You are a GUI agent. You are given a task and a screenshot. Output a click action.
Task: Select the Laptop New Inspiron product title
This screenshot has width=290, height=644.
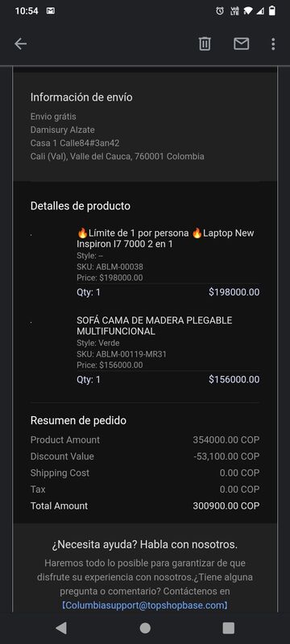coord(165,238)
